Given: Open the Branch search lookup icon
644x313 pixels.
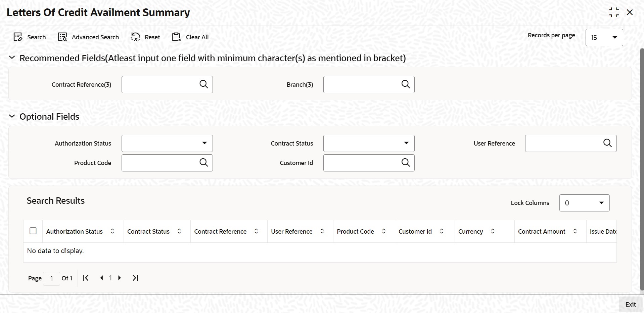Looking at the screenshot, I should coord(406,84).
